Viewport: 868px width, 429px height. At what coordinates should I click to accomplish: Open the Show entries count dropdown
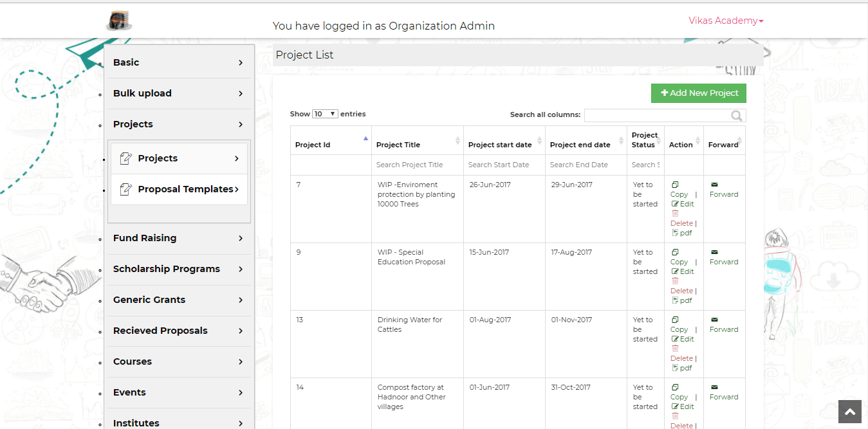pos(325,114)
